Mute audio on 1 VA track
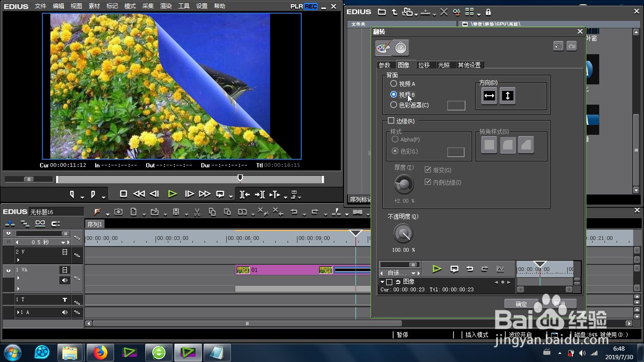 coord(65,280)
